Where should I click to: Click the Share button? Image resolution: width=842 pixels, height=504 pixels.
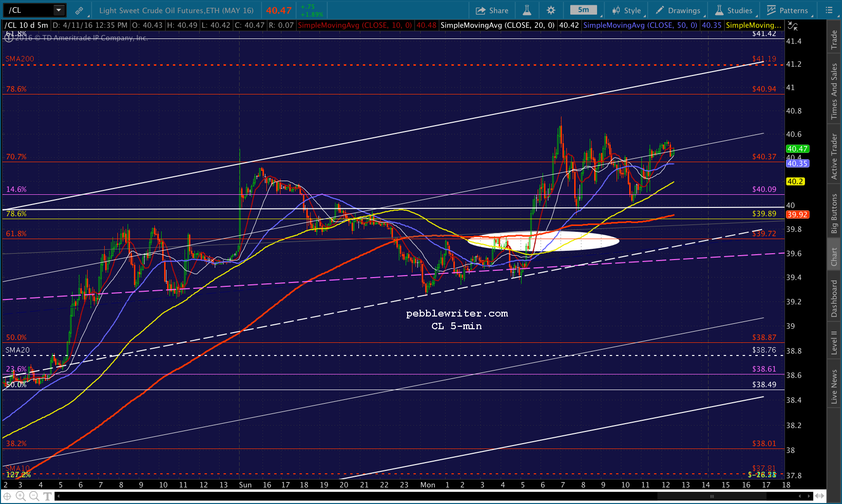click(x=492, y=10)
